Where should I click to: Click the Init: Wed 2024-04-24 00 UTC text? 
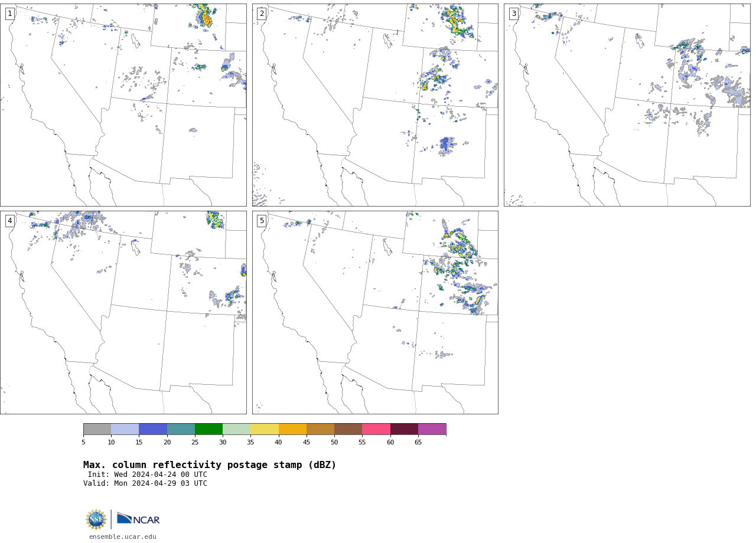(148, 475)
